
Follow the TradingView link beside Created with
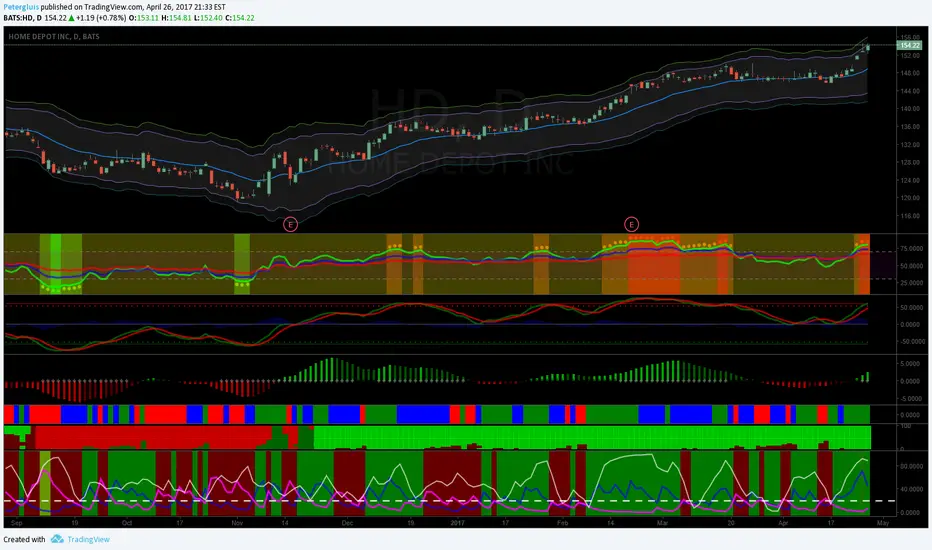(88, 539)
